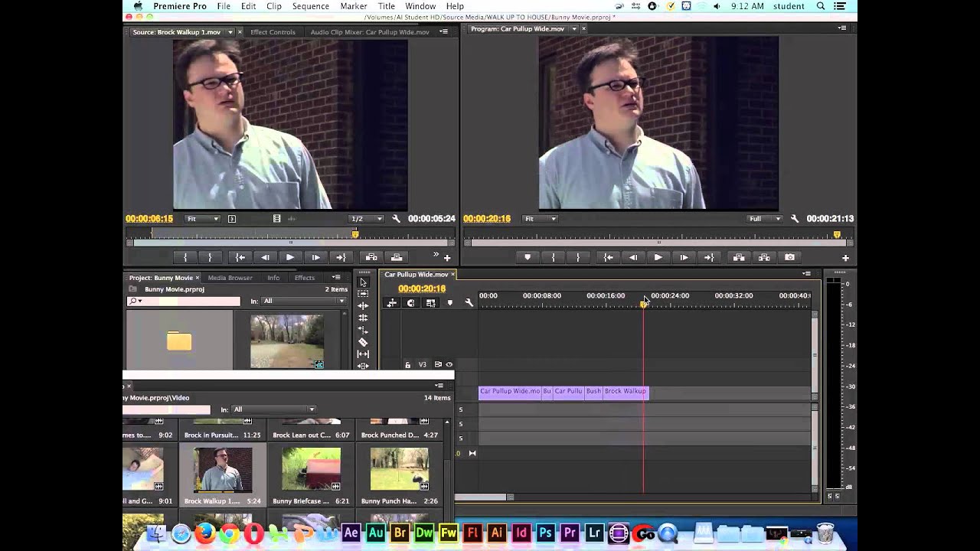The width and height of the screenshot is (980, 551).
Task: Open Program monitor settings wrench
Action: (x=795, y=219)
